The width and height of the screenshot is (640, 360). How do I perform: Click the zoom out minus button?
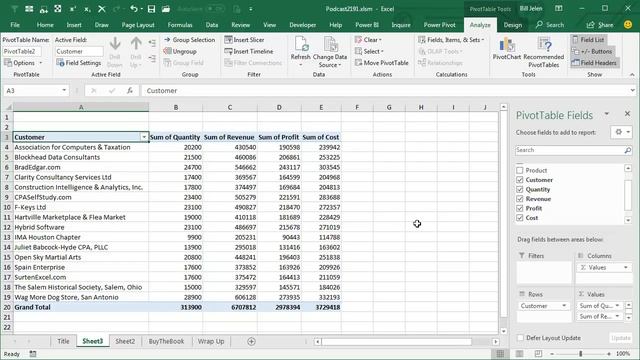(552, 354)
